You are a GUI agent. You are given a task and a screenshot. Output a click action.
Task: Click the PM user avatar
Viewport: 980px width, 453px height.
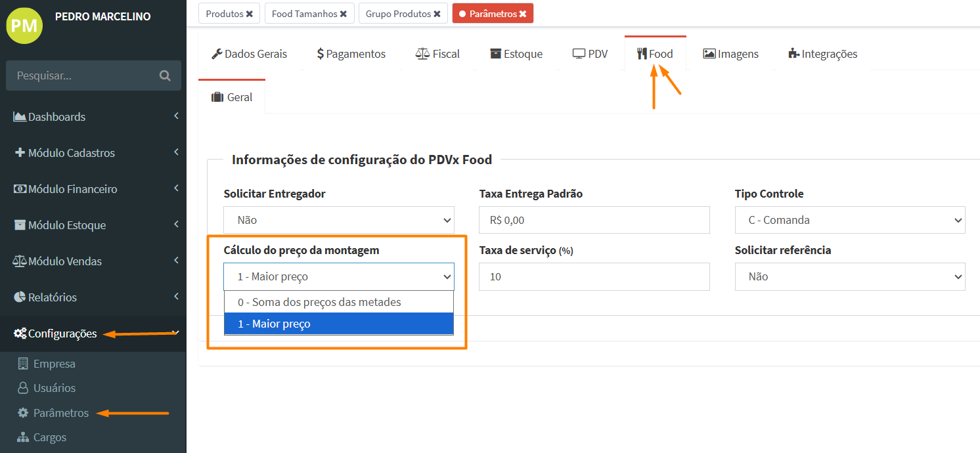pyautogui.click(x=24, y=26)
